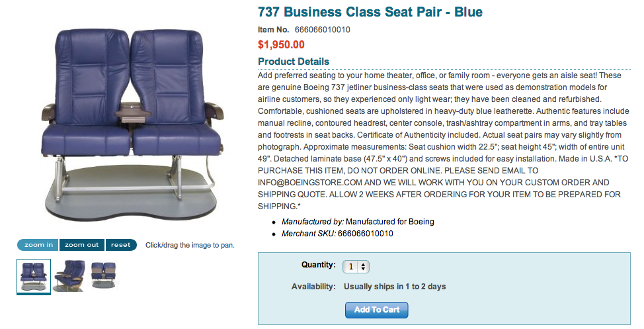644x329 pixels.
Task: Click the 'Click/drag the image to pan' hint
Action: 190,246
